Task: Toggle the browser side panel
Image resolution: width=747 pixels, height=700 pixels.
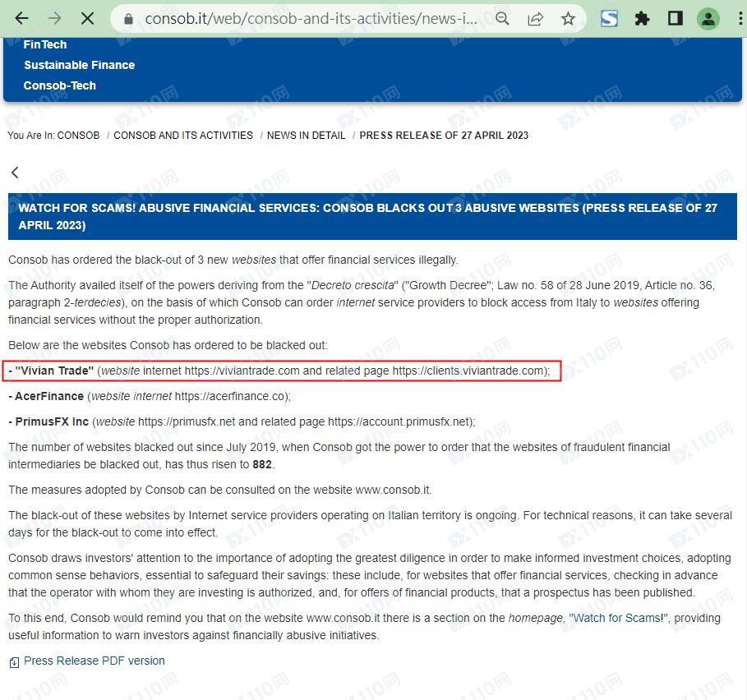Action: (676, 18)
